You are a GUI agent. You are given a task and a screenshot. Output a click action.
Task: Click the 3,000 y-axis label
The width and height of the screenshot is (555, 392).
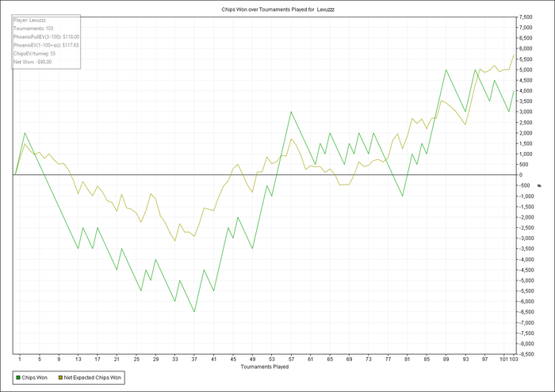click(526, 112)
